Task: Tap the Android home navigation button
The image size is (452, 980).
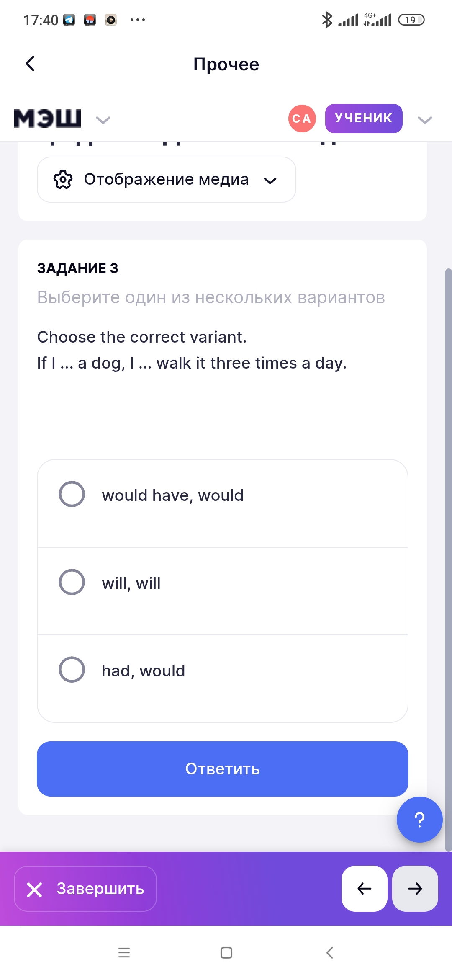Action: pyautogui.click(x=226, y=953)
